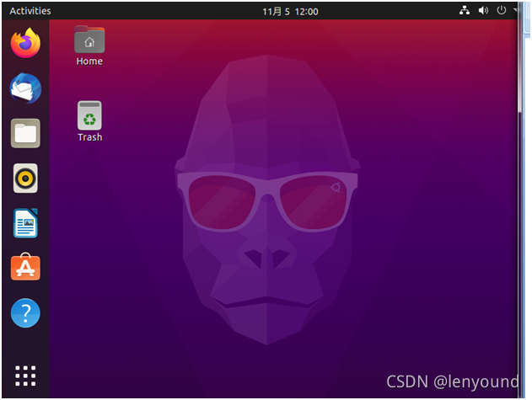Launch Thunderbird Mail from the dock
Image resolution: width=532 pixels, height=400 pixels.
pos(25,88)
